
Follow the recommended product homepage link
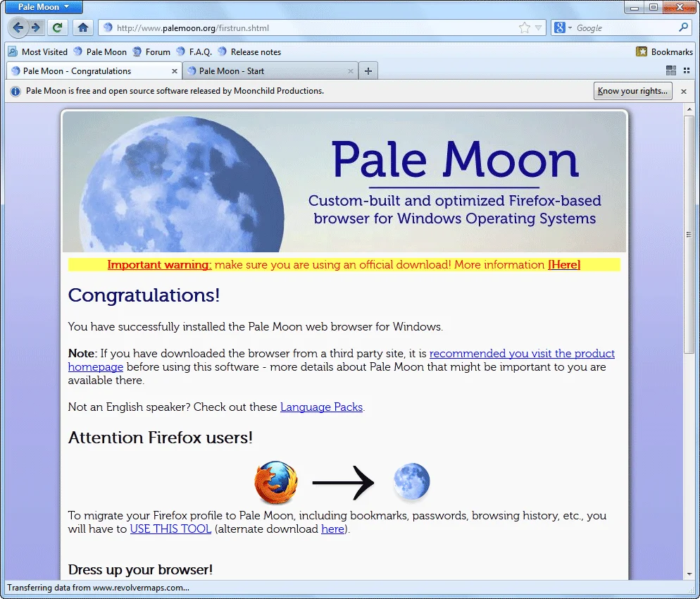[522, 353]
